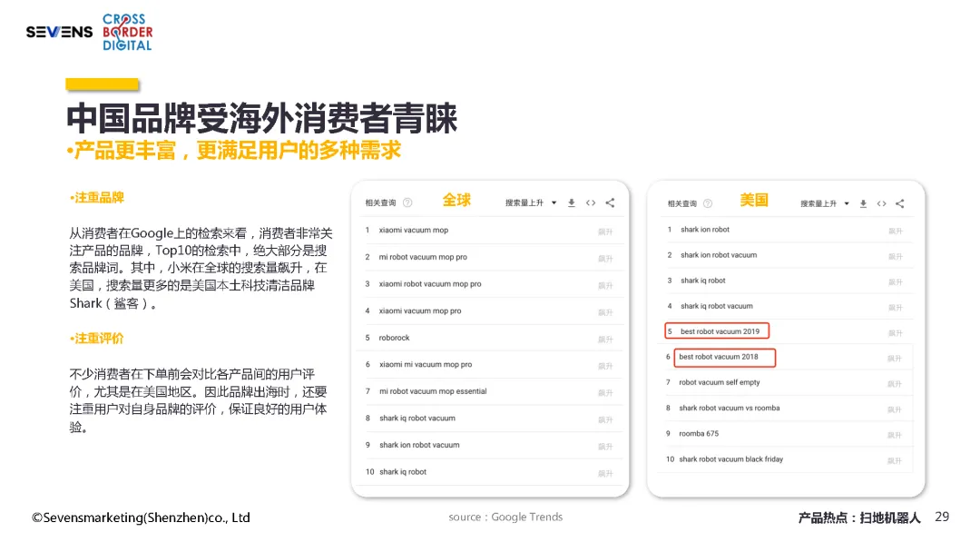Click the embed code icon in the 全球 panel
Screen dimensions: 980x552
591,202
